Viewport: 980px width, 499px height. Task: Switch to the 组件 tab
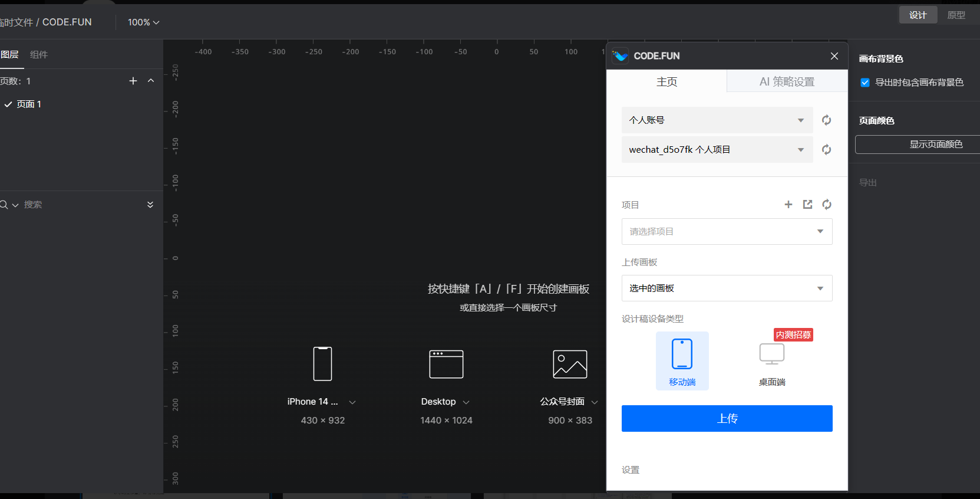(x=39, y=54)
